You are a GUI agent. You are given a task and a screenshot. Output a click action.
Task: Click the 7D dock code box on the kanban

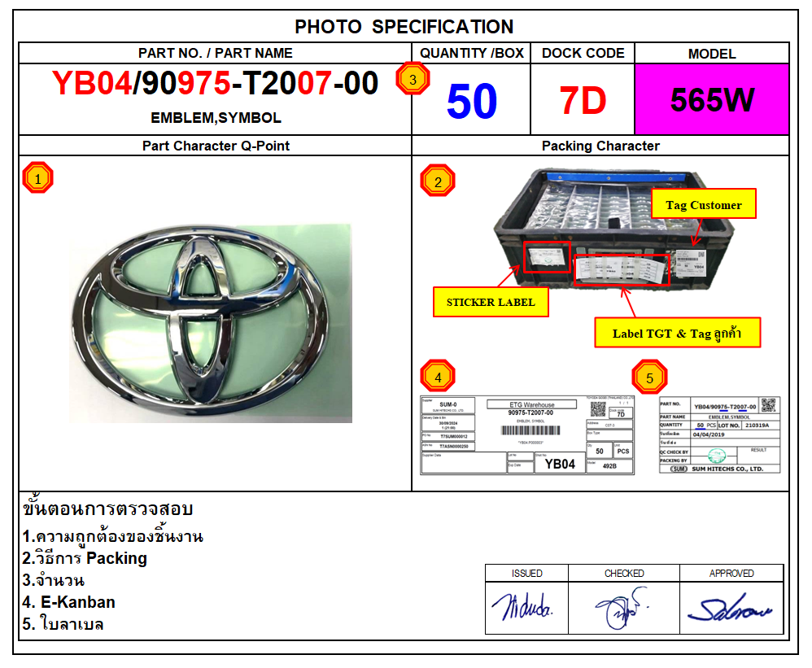coord(621,413)
